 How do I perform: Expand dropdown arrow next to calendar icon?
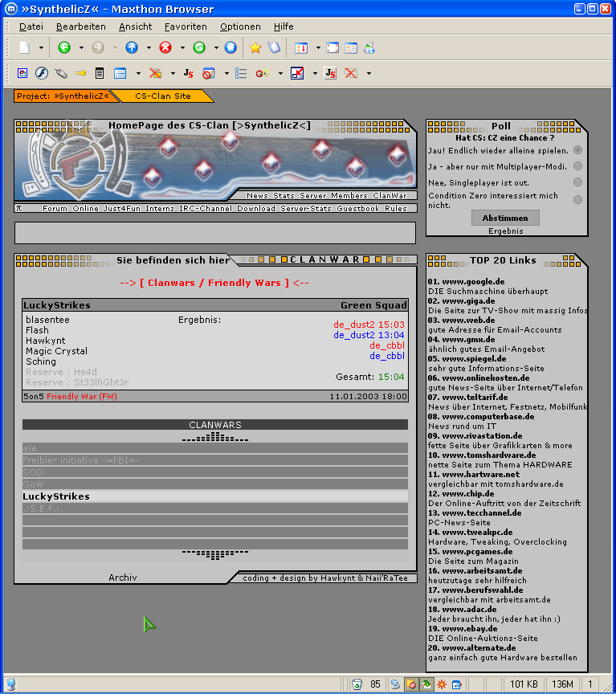138,73
